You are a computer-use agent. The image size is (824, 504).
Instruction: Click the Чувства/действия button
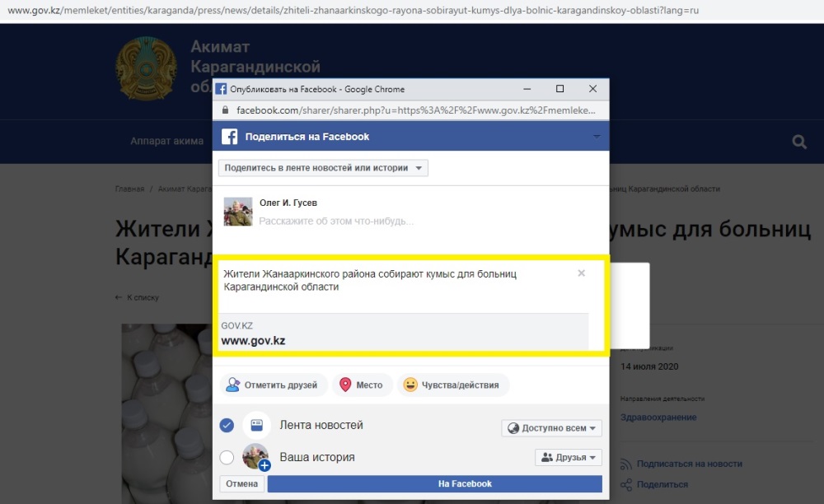coord(452,385)
